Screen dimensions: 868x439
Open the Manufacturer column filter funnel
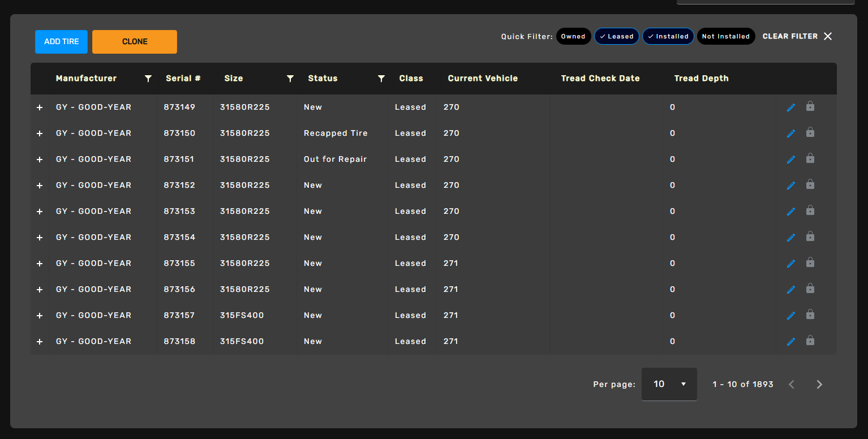coord(148,79)
